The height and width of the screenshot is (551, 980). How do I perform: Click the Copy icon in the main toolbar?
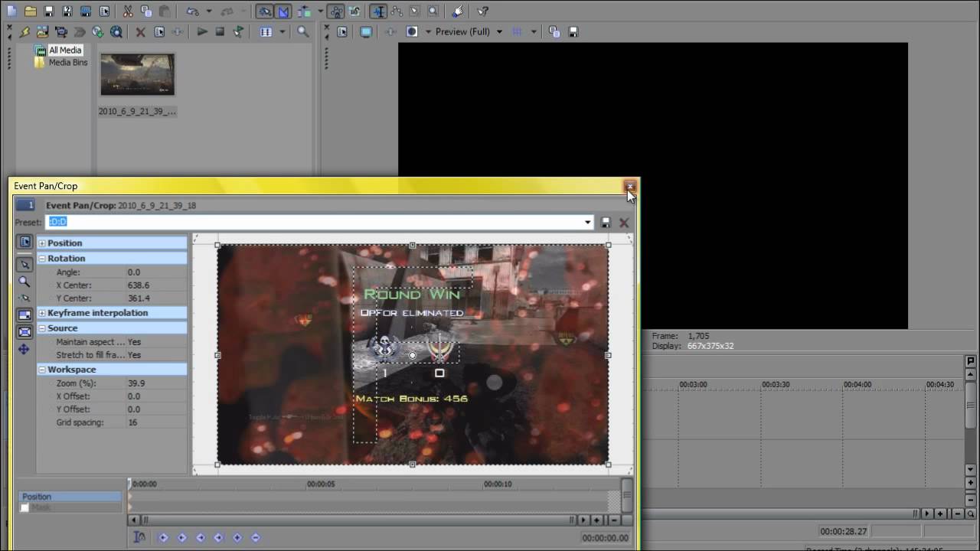(x=146, y=11)
